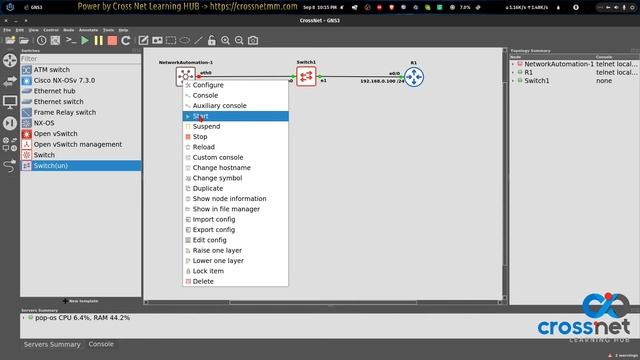Image resolution: width=640 pixels, height=360 pixels.
Task: Toggle the lock items padlock
Action: pos(211,40)
